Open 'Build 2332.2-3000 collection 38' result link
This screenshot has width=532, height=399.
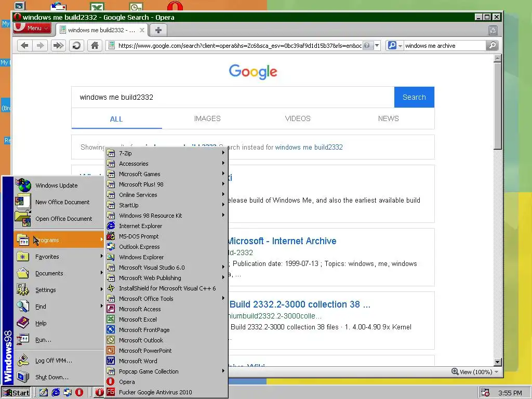pyautogui.click(x=300, y=304)
